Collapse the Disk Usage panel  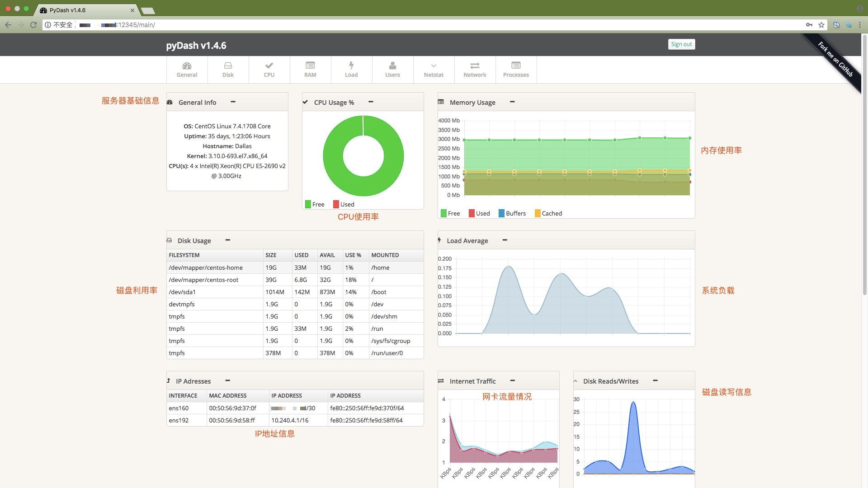point(228,240)
